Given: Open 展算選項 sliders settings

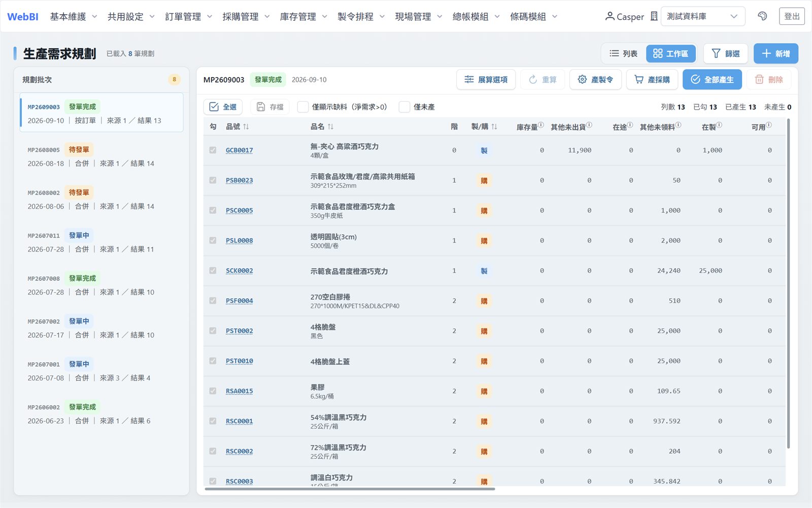Looking at the screenshot, I should (486, 80).
